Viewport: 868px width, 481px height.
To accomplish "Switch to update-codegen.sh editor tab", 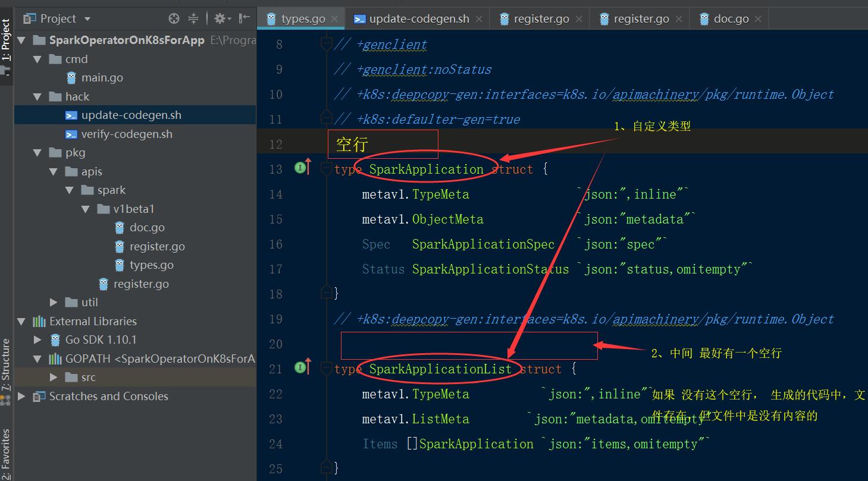I will 419,19.
